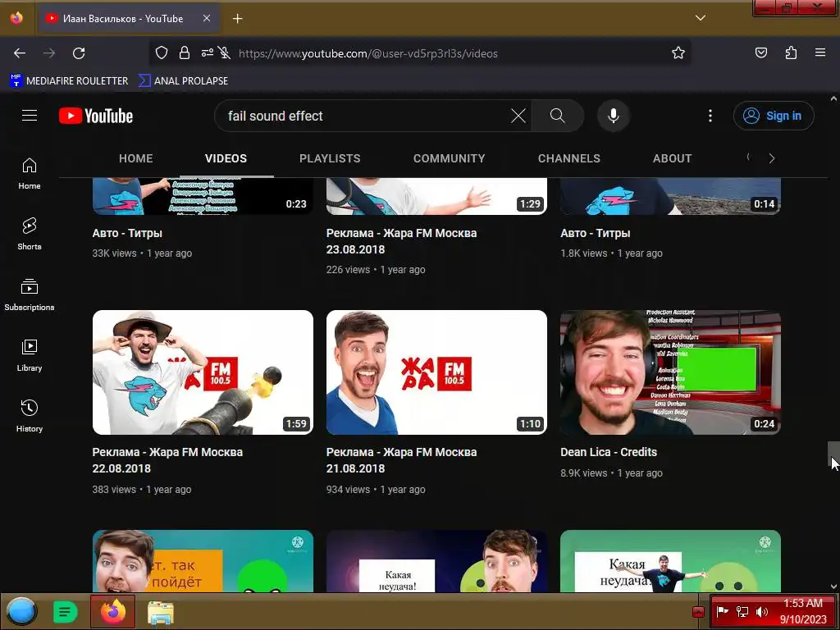The image size is (840, 630).
Task: Open the Dean Lica - Credits title
Action: (609, 452)
